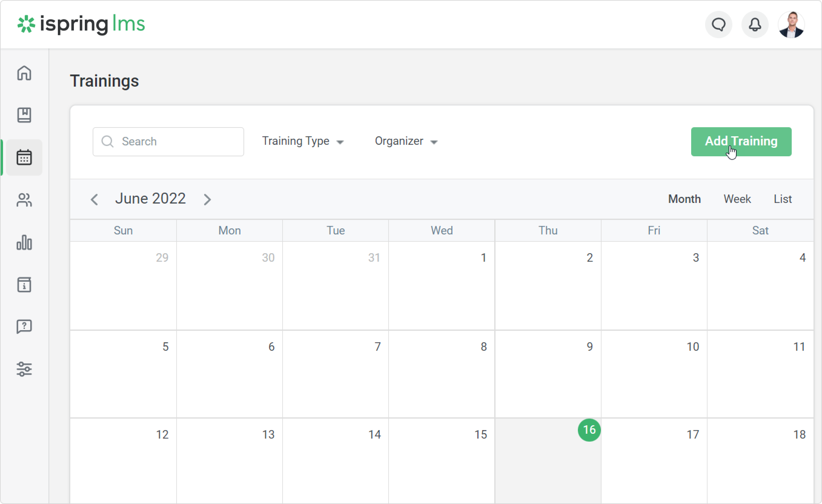
Task: Select today's date 16 in calendar
Action: 589,430
